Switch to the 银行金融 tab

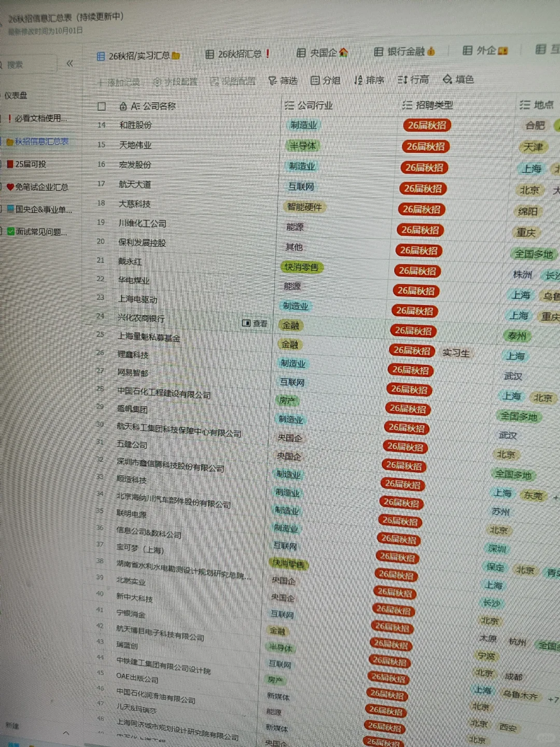[x=404, y=51]
